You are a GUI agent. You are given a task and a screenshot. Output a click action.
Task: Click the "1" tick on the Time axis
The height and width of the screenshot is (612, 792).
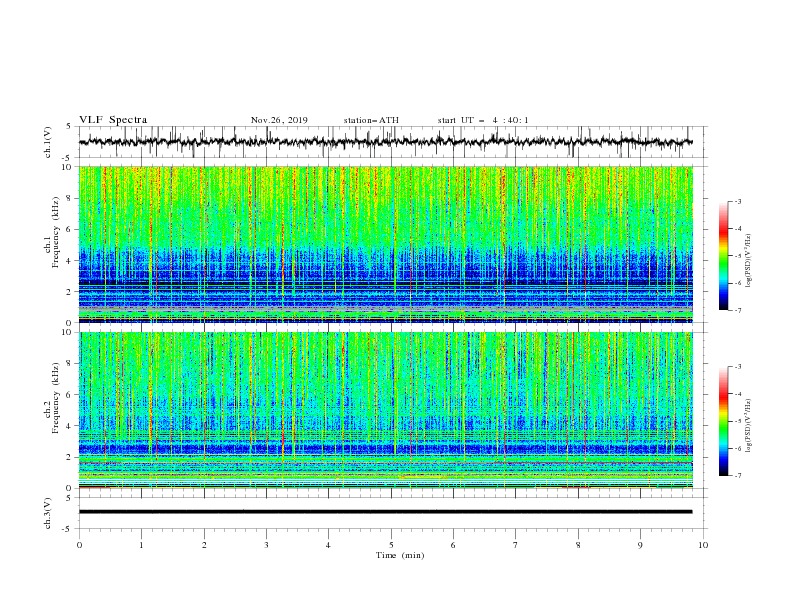(x=141, y=545)
